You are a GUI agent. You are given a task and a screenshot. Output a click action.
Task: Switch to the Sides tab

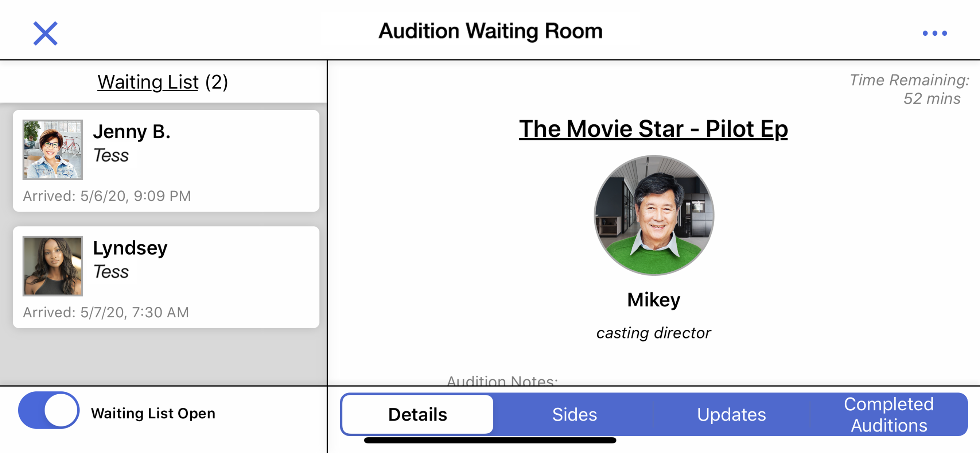575,414
